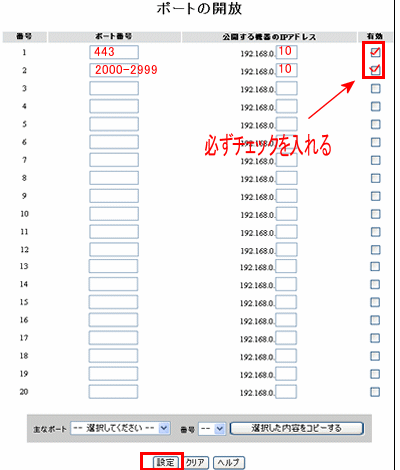This screenshot has width=400, height=470.
Task: Open the 主なポート dropdown list
Action: pos(120,428)
